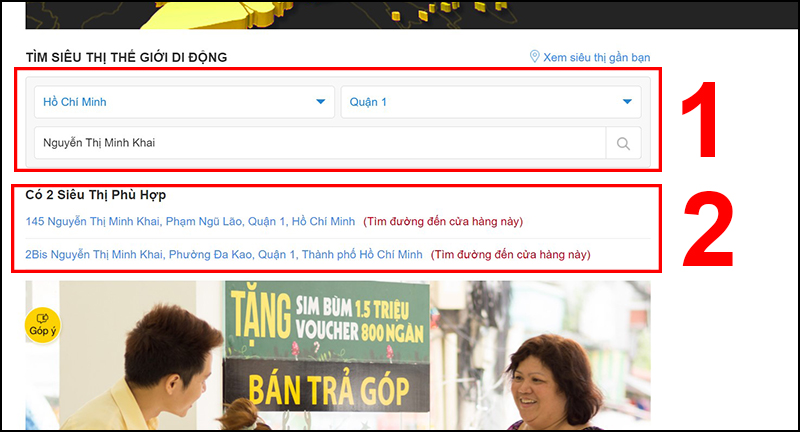Open the 2Bis Nguyễn Thị Minh Khai store link
Viewport: 800px width, 432px height.
click(x=224, y=255)
